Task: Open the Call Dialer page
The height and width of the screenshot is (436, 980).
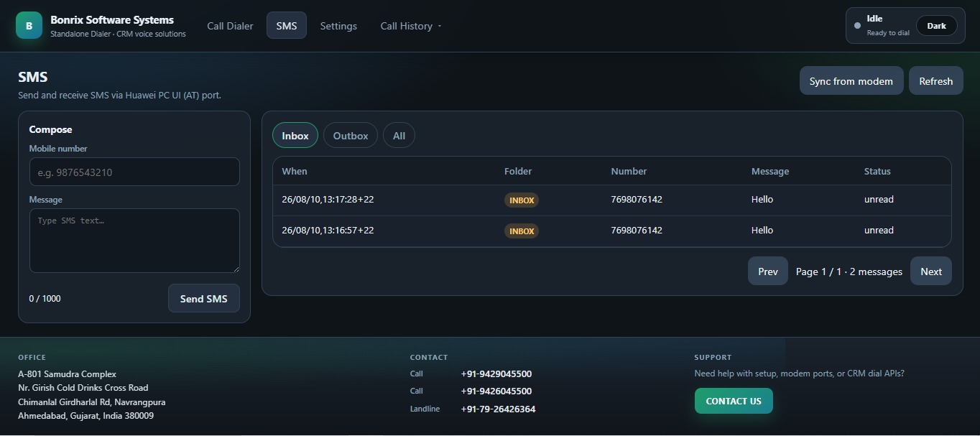Action: pyautogui.click(x=230, y=26)
